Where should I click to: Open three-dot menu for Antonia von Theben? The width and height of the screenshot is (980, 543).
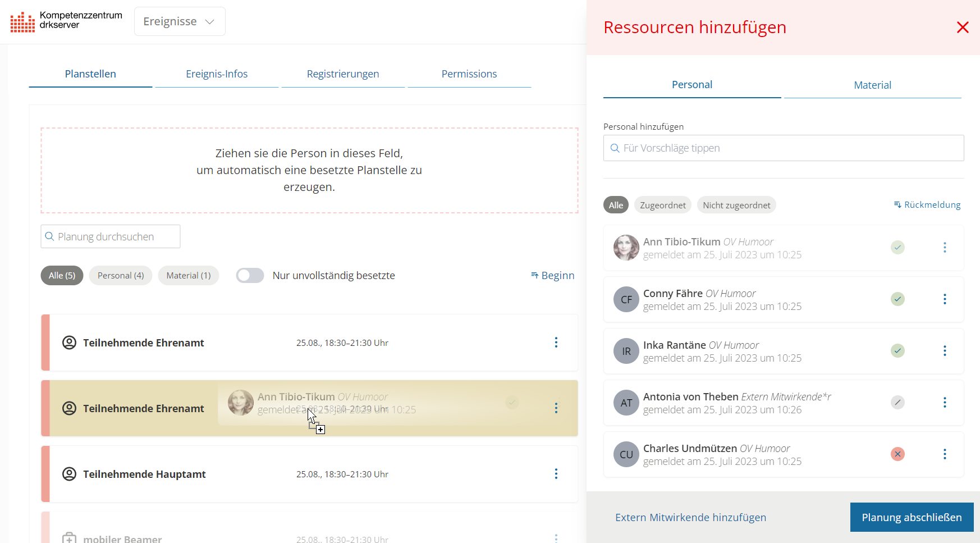click(x=945, y=403)
